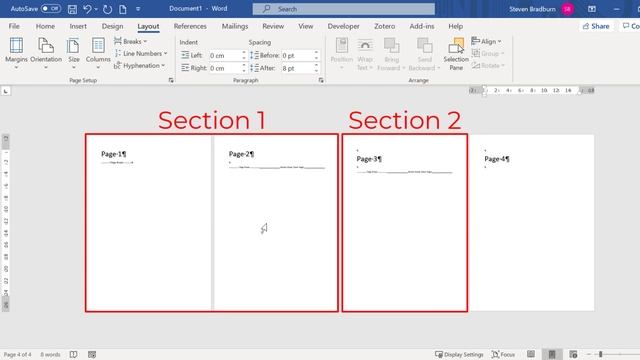This screenshot has width=640, height=360.
Task: Open the Breaks dropdown
Action: (x=131, y=41)
